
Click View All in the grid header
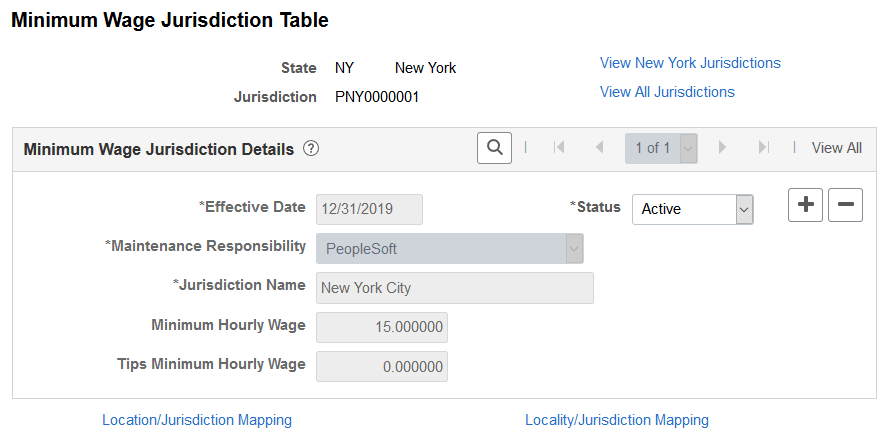(x=836, y=148)
